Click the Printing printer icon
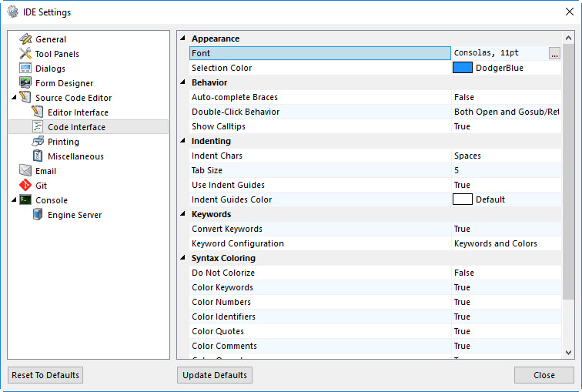The height and width of the screenshot is (392, 582). coord(38,142)
